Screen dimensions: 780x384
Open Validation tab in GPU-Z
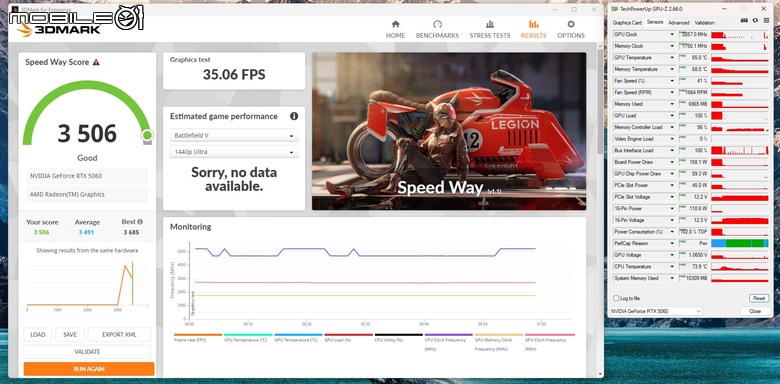[704, 22]
